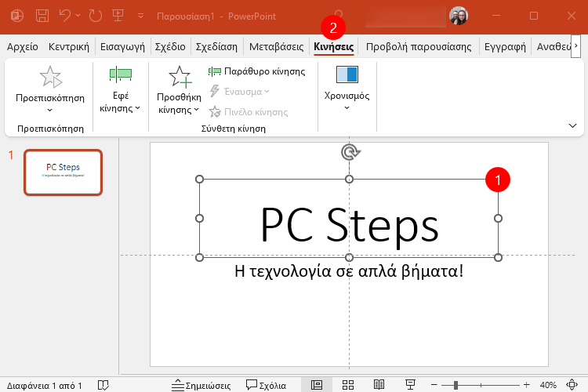The height and width of the screenshot is (392, 588).
Task: Click the accessibility check status bar icon
Action: (103, 385)
